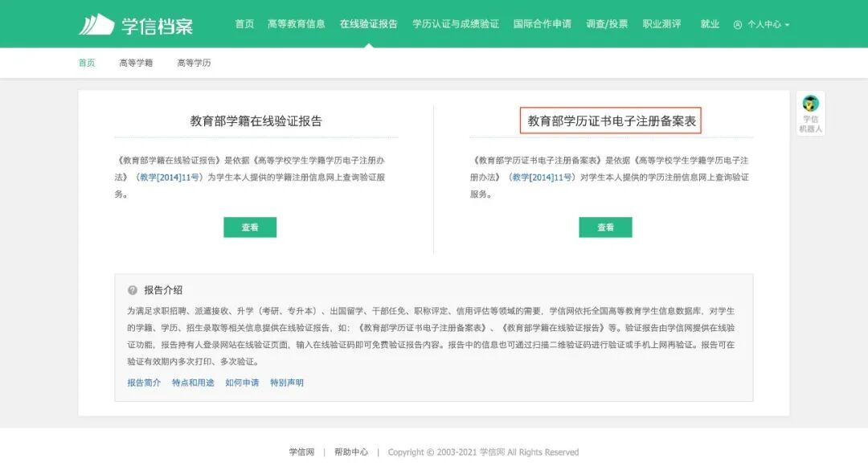Click 查看 under 教育部学历证书电子注册备案表

[x=605, y=227]
